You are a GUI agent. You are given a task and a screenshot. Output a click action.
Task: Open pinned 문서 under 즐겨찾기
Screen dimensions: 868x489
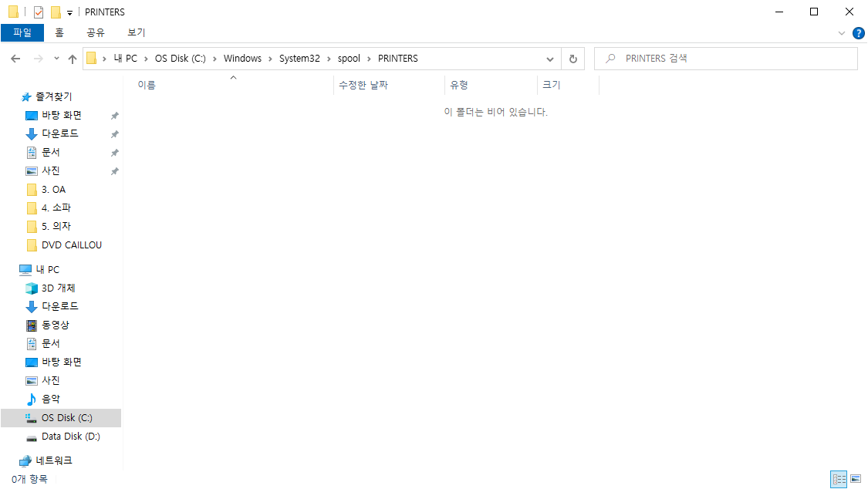50,152
